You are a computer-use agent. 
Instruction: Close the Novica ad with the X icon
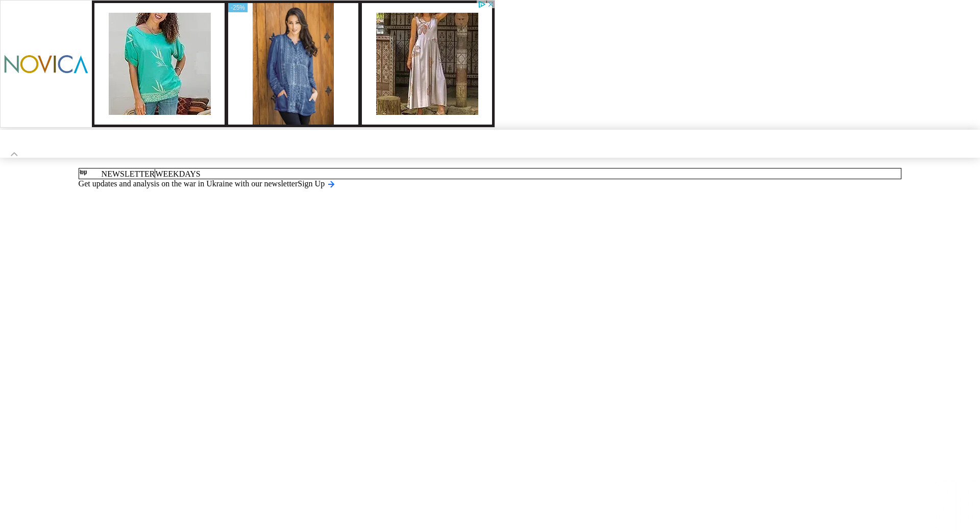[x=491, y=4]
